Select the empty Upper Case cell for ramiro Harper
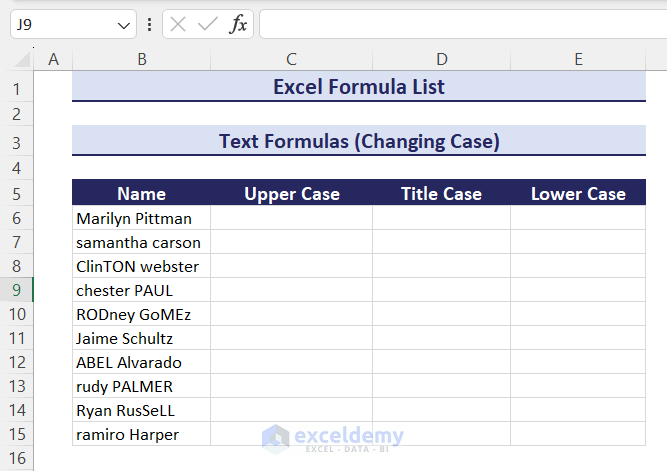This screenshot has height=471, width=667. (x=291, y=434)
